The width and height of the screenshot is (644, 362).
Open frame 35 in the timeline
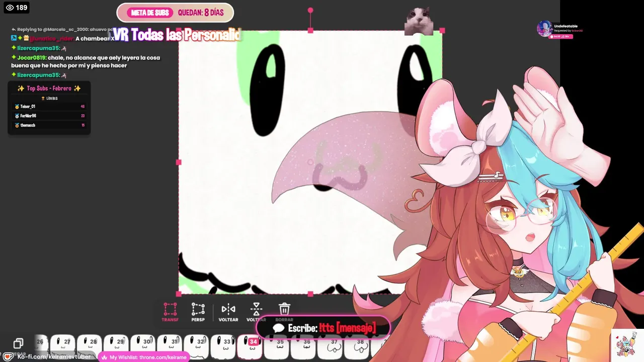pos(276,346)
